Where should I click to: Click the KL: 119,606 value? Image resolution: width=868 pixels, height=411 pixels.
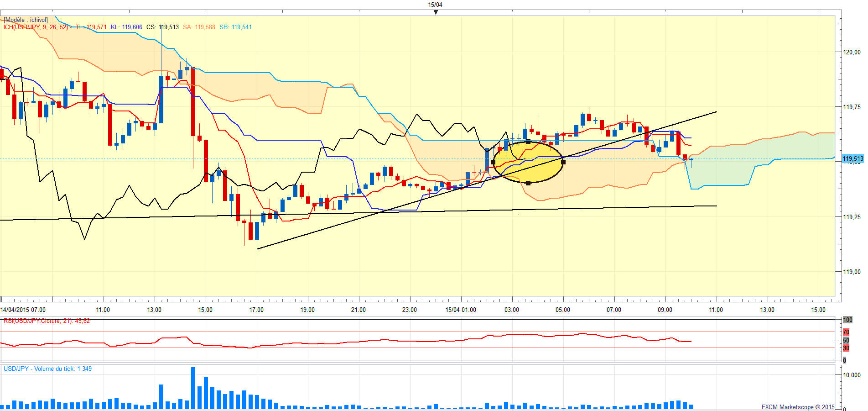click(126, 27)
